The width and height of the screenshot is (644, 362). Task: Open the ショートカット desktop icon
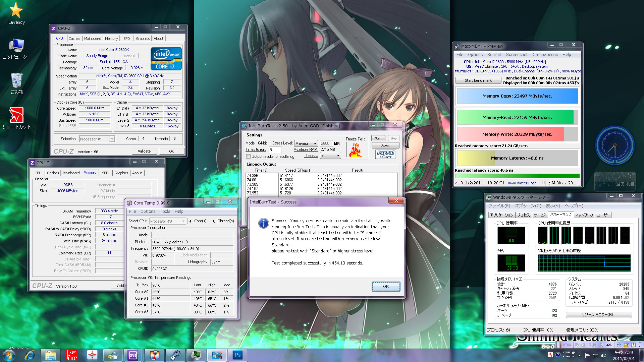16,118
